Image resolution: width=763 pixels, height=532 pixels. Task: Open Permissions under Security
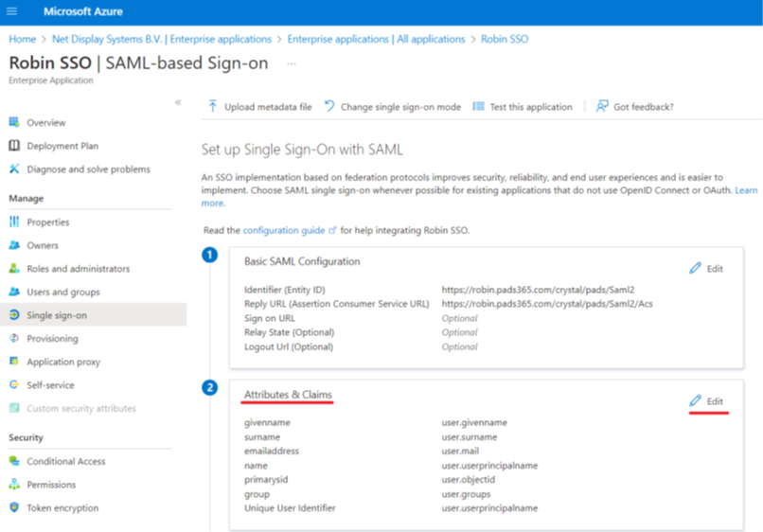51,485
